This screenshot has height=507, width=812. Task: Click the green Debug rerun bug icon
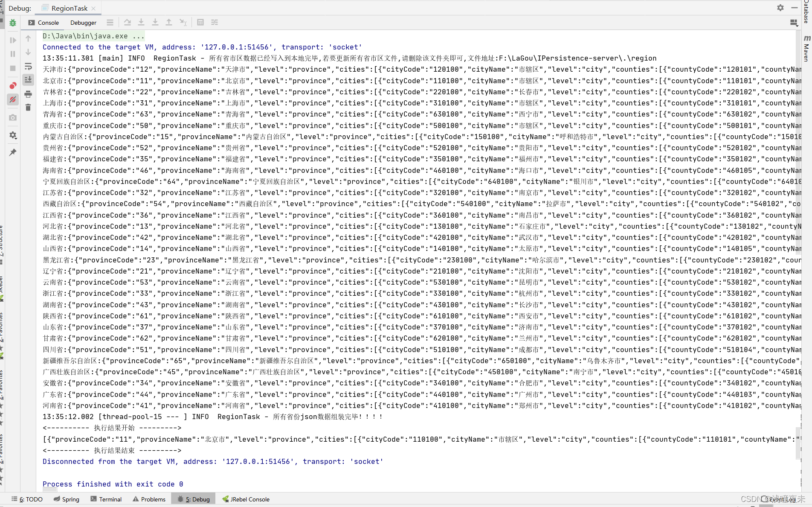point(13,23)
